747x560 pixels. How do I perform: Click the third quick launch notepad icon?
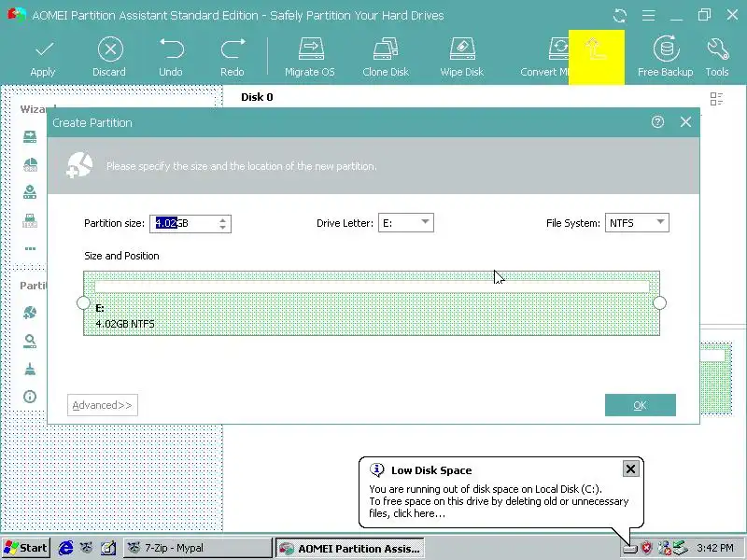click(x=108, y=548)
